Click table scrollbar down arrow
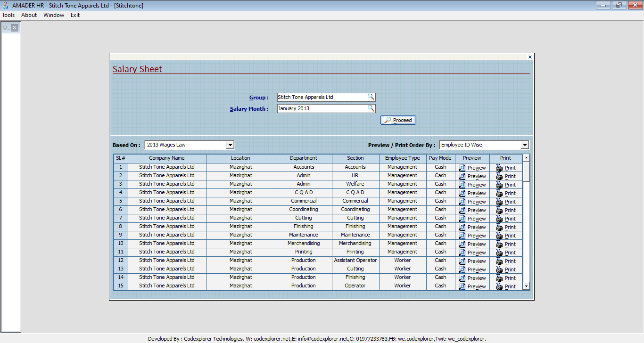644x343 pixels. click(526, 286)
